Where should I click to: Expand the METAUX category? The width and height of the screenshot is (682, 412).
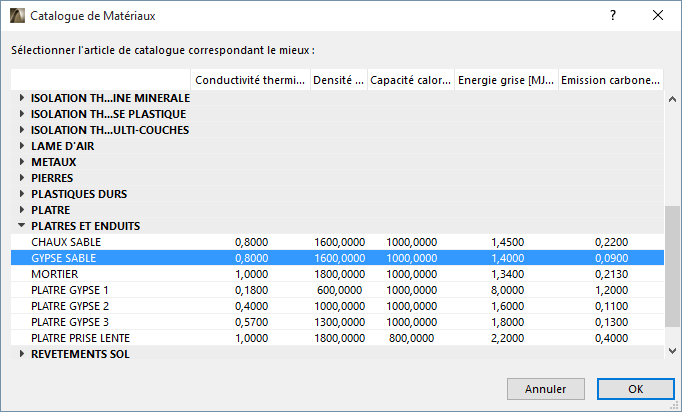tap(23, 162)
